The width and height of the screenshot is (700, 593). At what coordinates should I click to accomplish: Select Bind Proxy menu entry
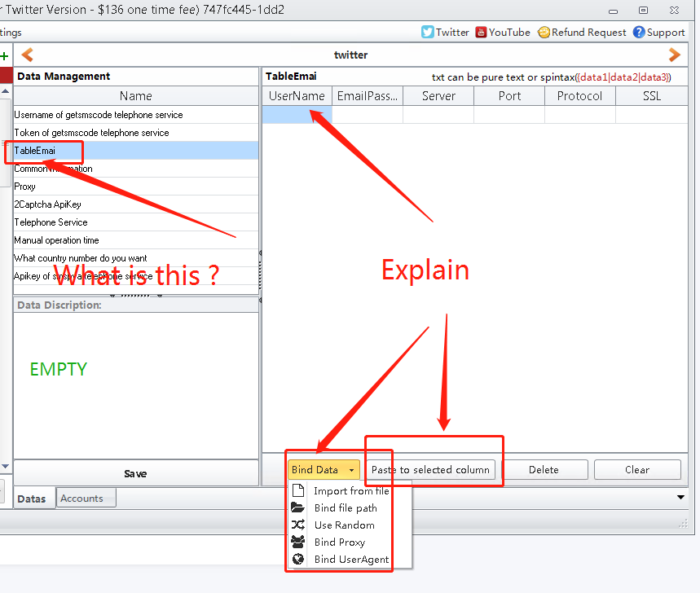click(339, 542)
